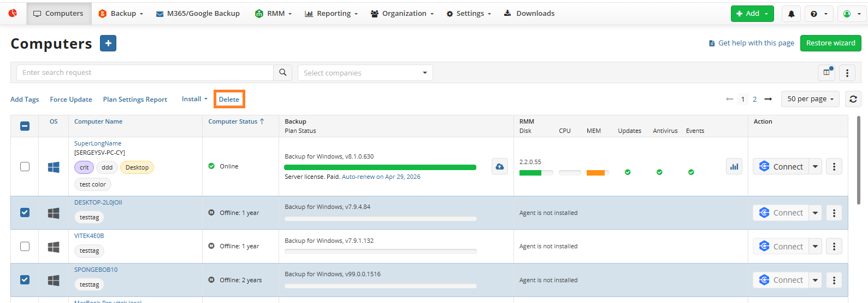Screen dimensions: 868x303
Task: Check the SuperLongName row checkbox
Action: [x=25, y=167]
